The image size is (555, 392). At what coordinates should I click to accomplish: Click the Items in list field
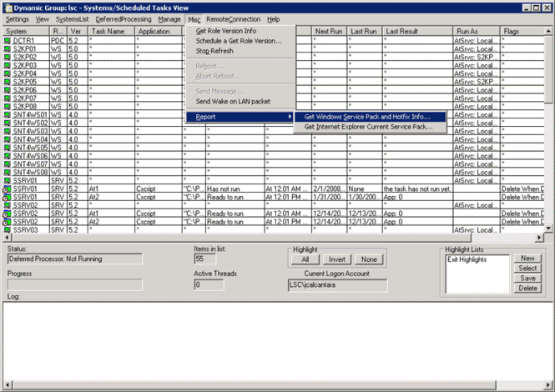click(204, 259)
